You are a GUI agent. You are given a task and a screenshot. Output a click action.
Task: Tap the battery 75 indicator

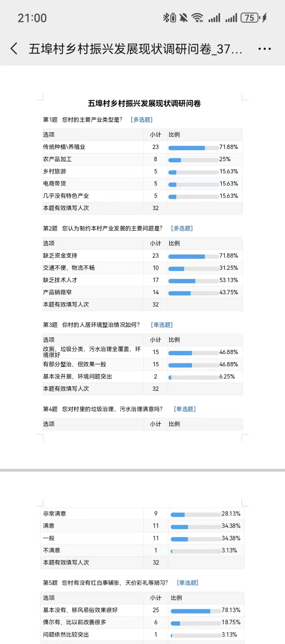coord(250,18)
